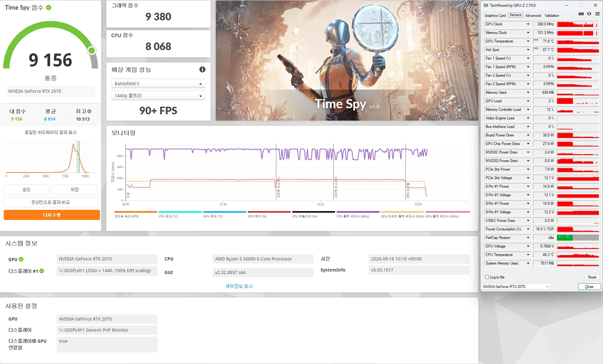Click average score value 8 814
Viewport: 603px width, 364px height.
[x=50, y=119]
